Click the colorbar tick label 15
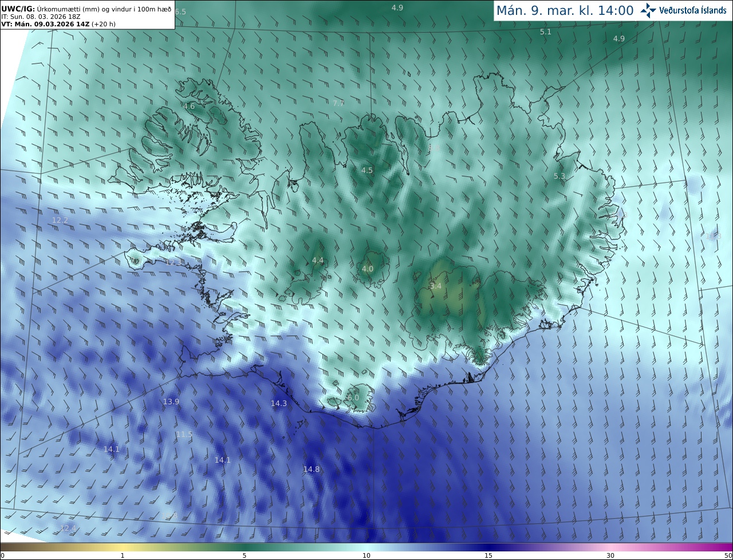Screen dimensions: 733x560 488,556
